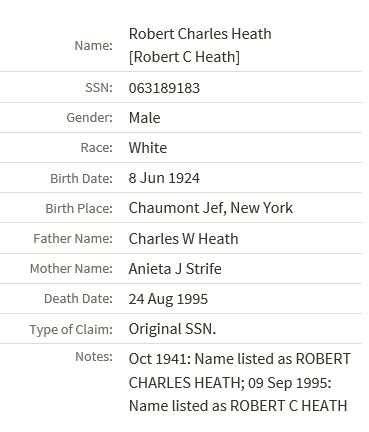This screenshot has height=432, width=369.
Task: Click father name Charles W Heath
Action: 183,239
